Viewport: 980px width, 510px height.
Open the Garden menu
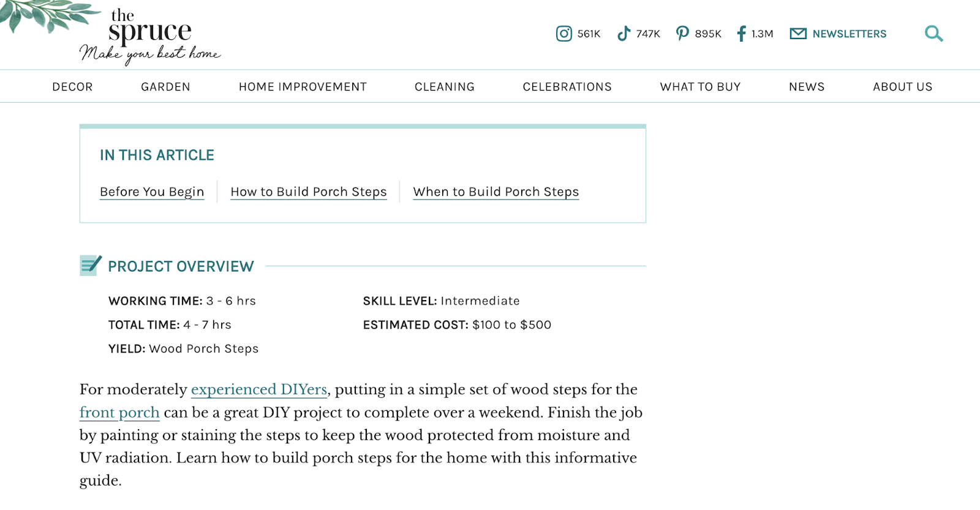(165, 87)
